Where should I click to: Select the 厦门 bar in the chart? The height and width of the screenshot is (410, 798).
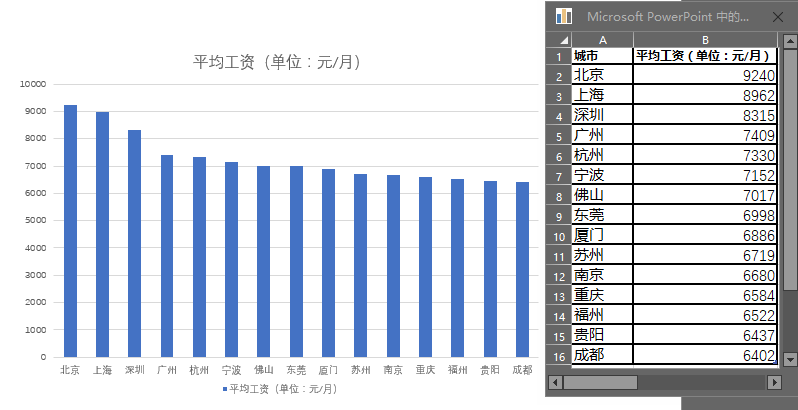click(x=328, y=263)
